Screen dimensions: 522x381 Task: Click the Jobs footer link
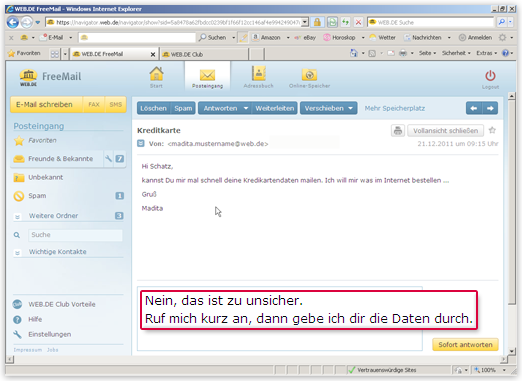(52, 350)
